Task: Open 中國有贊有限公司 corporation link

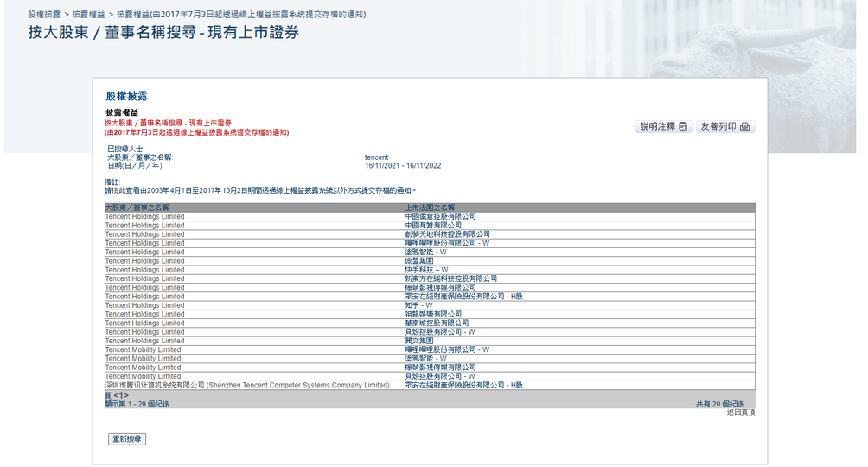Action: (x=433, y=226)
